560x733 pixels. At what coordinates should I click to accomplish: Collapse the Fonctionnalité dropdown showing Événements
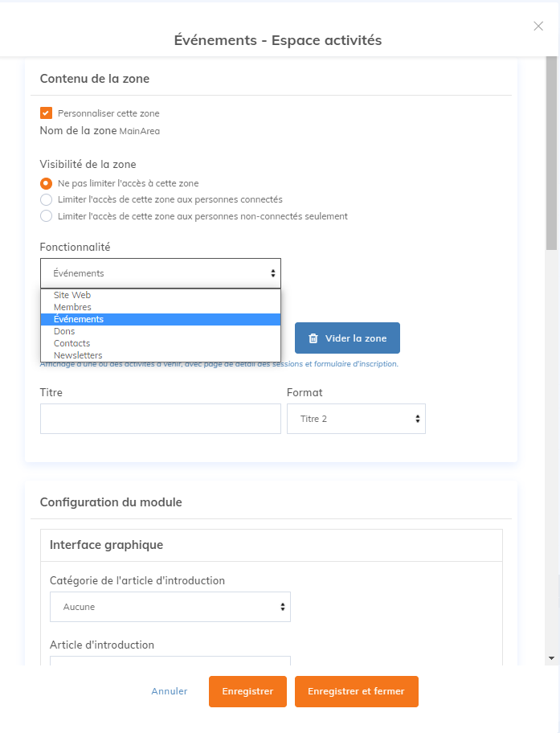point(161,273)
